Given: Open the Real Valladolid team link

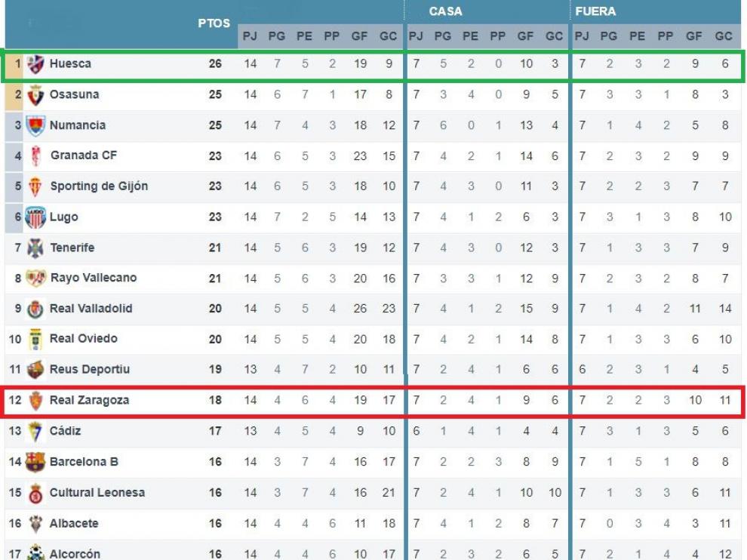Looking at the screenshot, I should (x=91, y=309).
